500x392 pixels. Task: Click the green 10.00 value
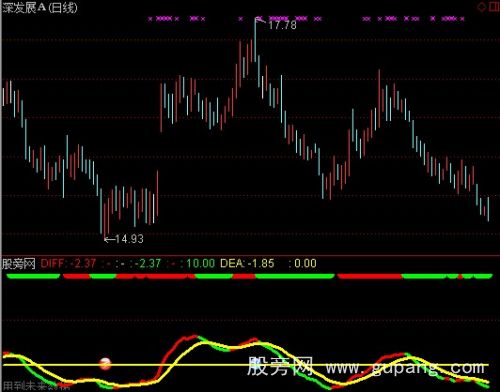click(x=200, y=264)
